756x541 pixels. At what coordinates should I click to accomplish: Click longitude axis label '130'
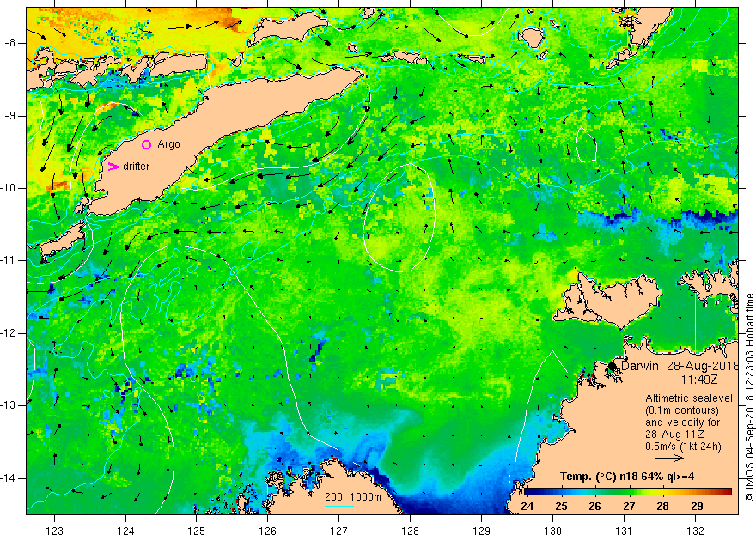(x=552, y=532)
